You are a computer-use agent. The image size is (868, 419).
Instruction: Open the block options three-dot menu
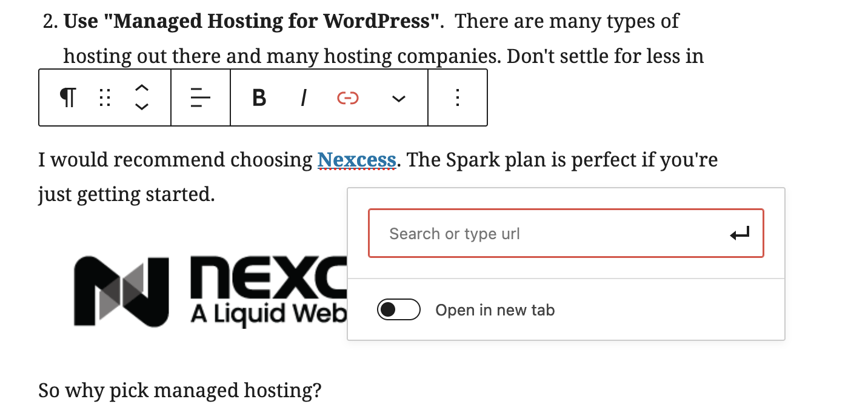(458, 97)
